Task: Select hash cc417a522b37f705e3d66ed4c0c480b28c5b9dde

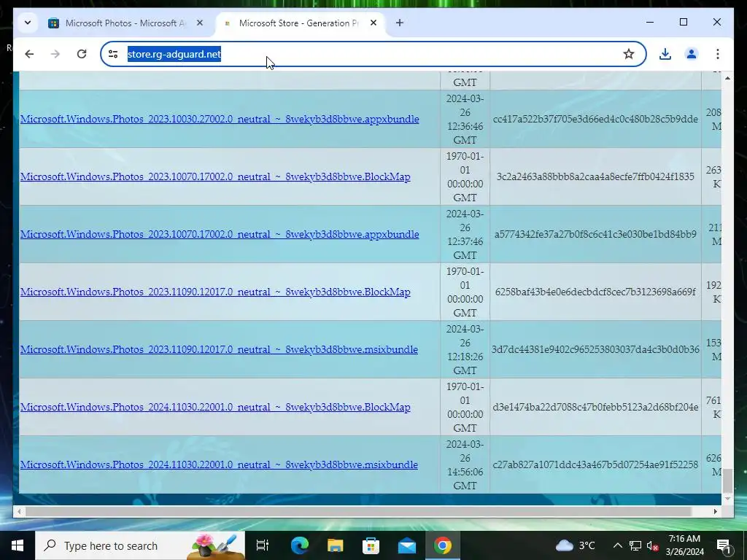Action: (595, 119)
